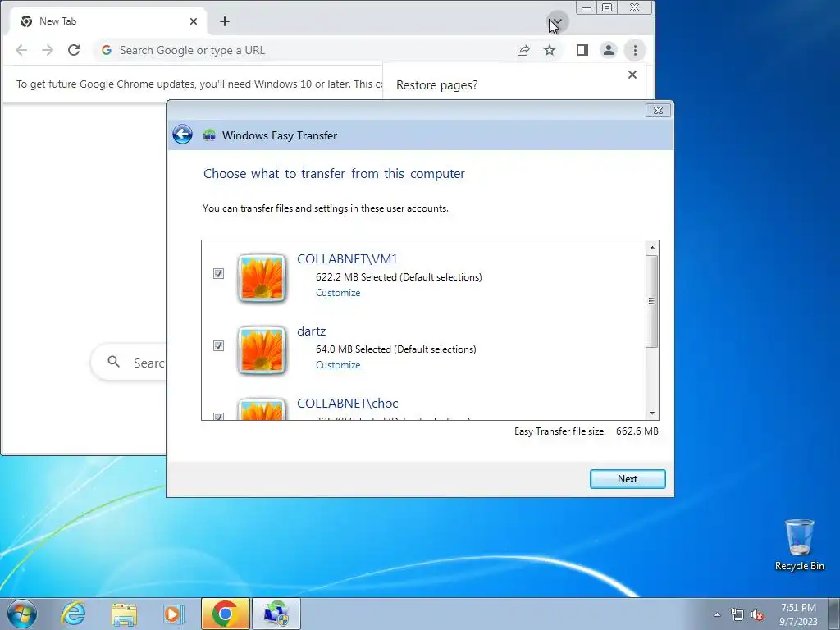
Task: Show hidden system tray icons
Action: pyautogui.click(x=717, y=614)
